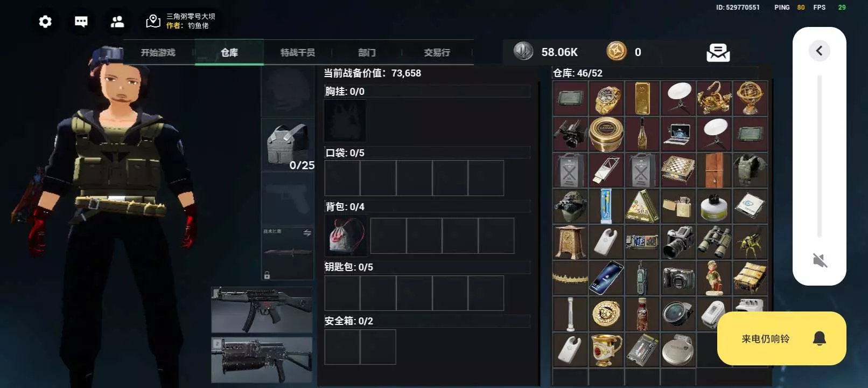Open the friends list icon

[x=117, y=22]
